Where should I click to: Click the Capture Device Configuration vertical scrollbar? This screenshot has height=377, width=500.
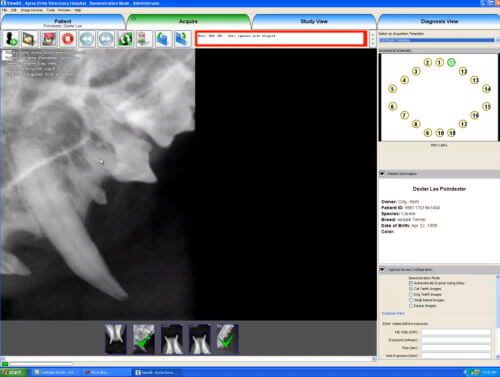click(x=497, y=317)
